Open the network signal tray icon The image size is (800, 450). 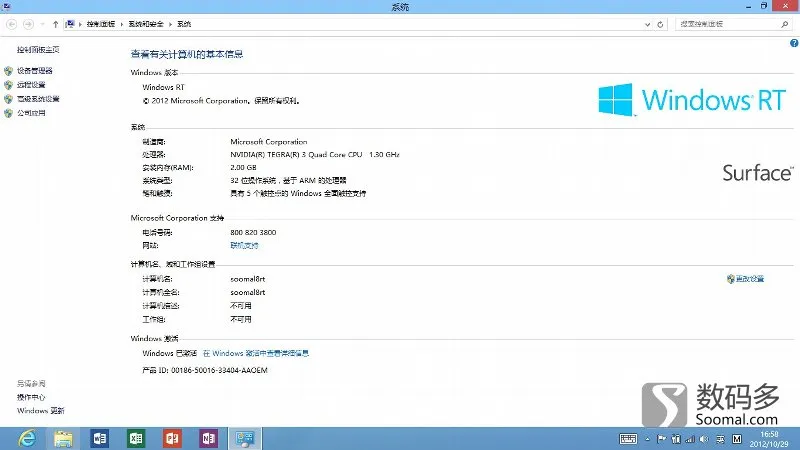coord(690,439)
